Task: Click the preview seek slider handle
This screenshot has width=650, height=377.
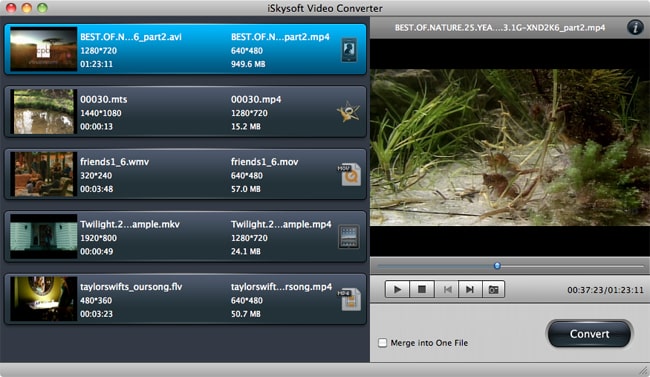Action: pyautogui.click(x=497, y=266)
